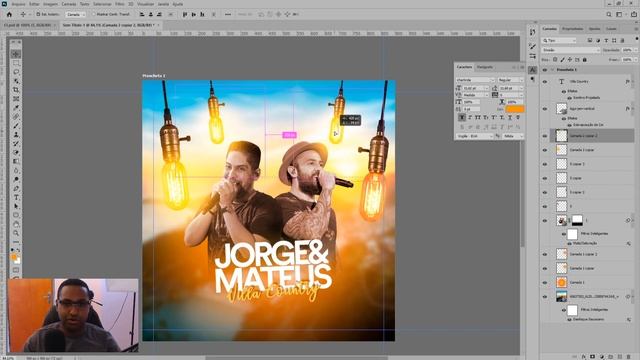Go to the Home screen icon
Image resolution: width=640 pixels, height=360 pixels.
[x=9, y=14]
